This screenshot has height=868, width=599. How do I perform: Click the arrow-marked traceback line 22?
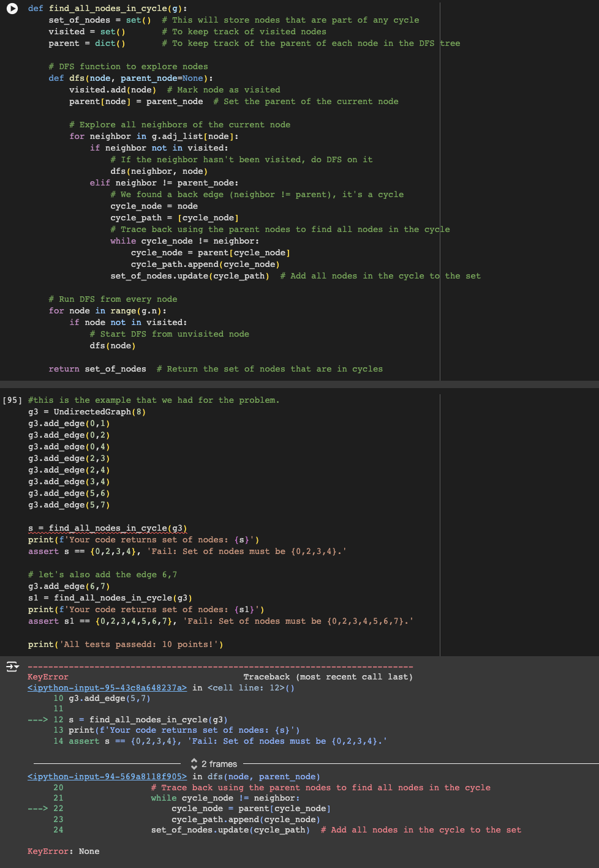click(x=179, y=809)
